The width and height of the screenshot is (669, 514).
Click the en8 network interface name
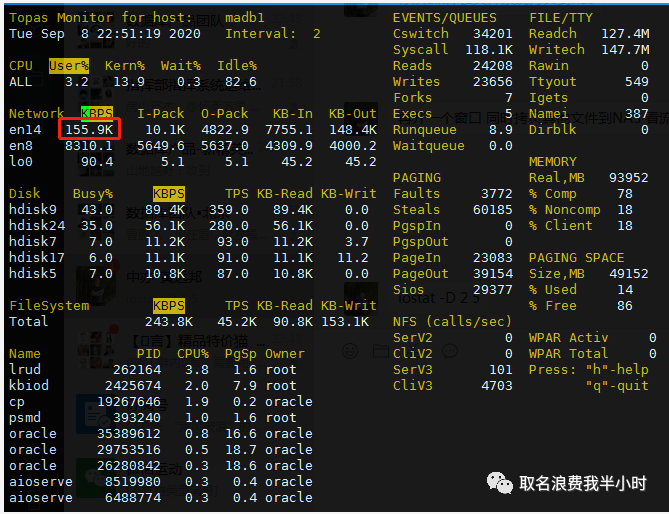[x=21, y=145]
